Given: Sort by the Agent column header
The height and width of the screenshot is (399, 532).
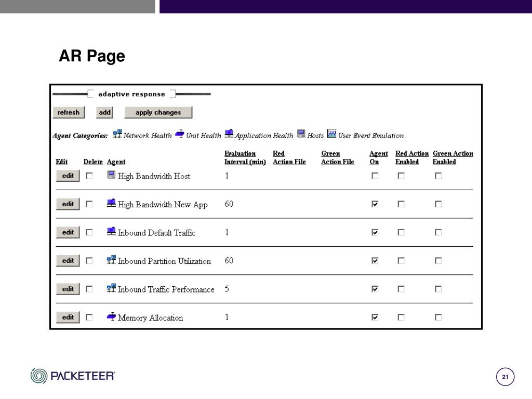Looking at the screenshot, I should point(116,162).
